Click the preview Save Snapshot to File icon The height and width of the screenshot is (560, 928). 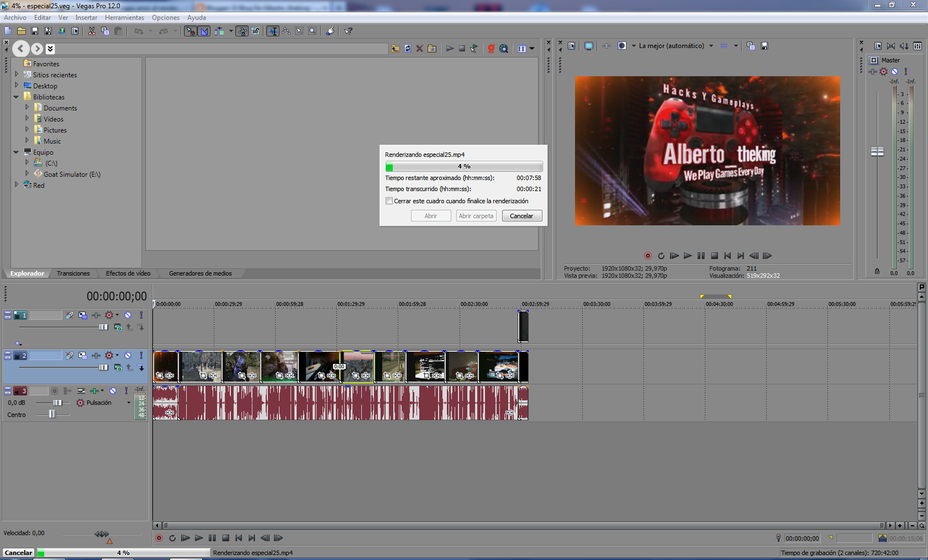tap(764, 46)
